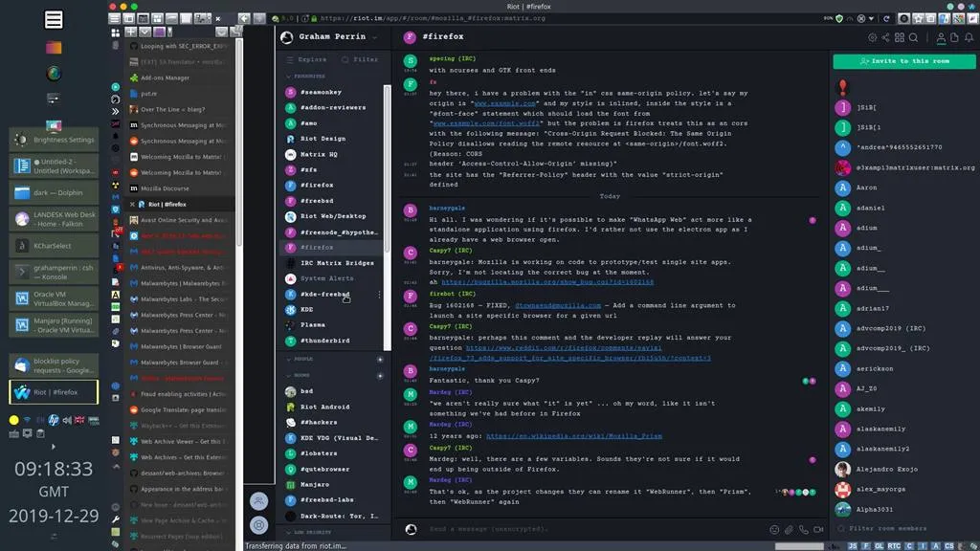Screen dimensions: 980x551
Task: Start a voice call with phone icon
Action: click(803, 529)
